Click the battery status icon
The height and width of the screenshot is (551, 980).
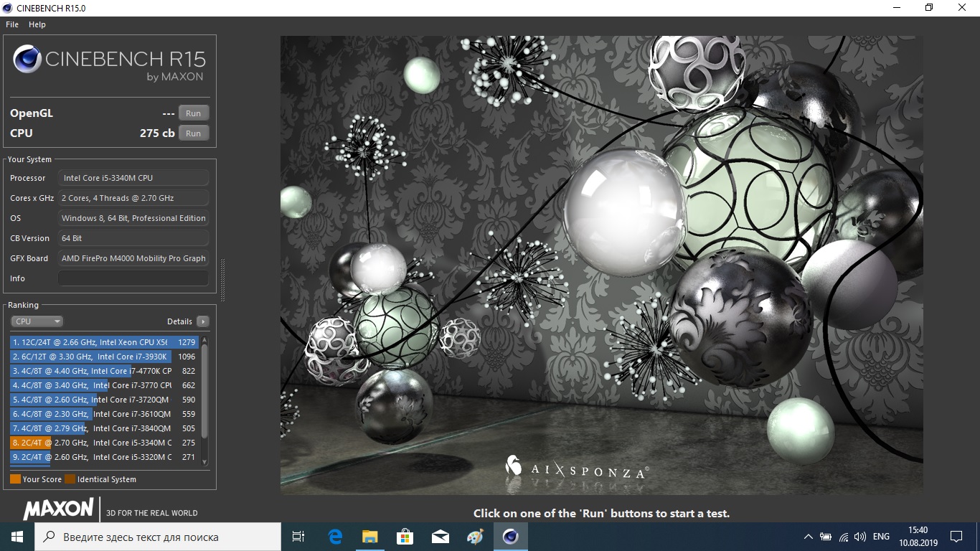click(x=826, y=537)
